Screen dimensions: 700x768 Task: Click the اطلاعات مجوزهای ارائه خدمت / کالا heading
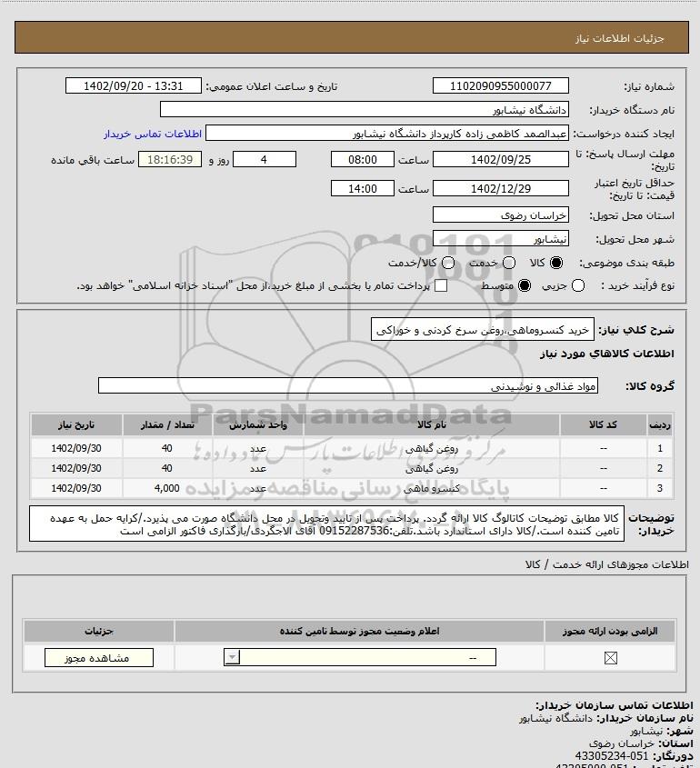pyautogui.click(x=607, y=564)
